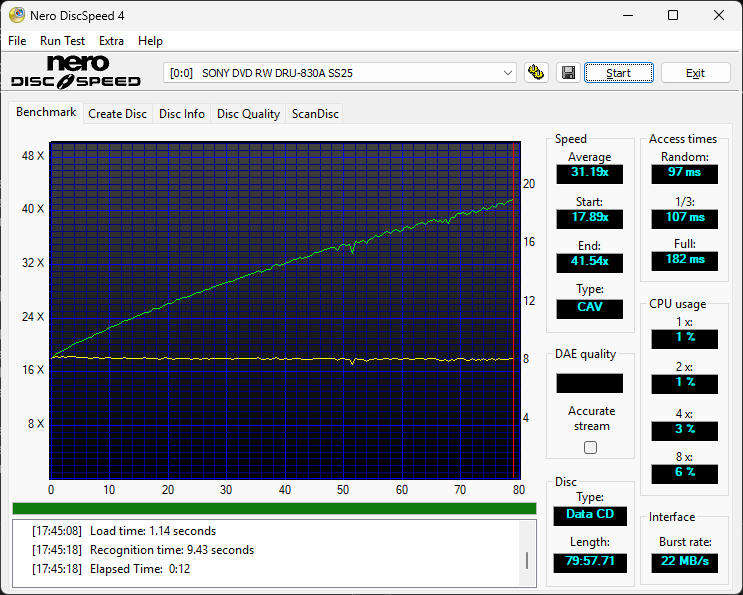Image resolution: width=743 pixels, height=595 pixels.
Task: Switch to the Disc Quality tab
Action: pyautogui.click(x=248, y=114)
